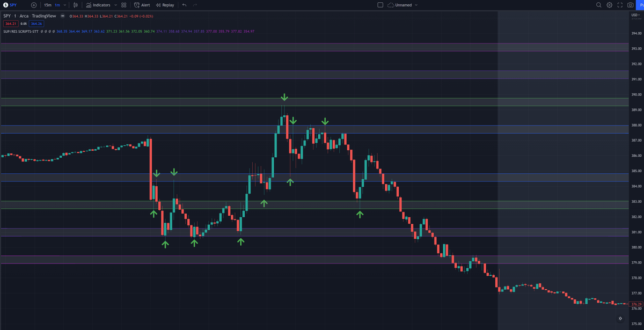
Task: Click indicator value 371.23
Action: (x=112, y=31)
